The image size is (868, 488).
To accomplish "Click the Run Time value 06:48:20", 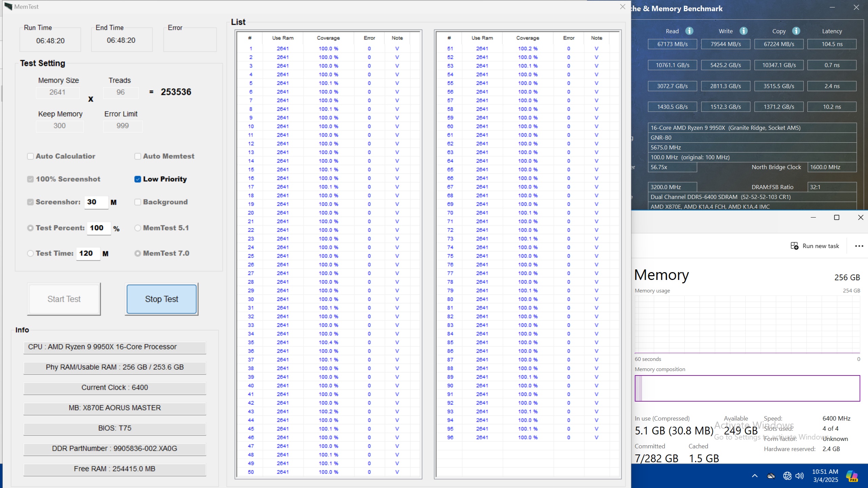I will [x=50, y=41].
